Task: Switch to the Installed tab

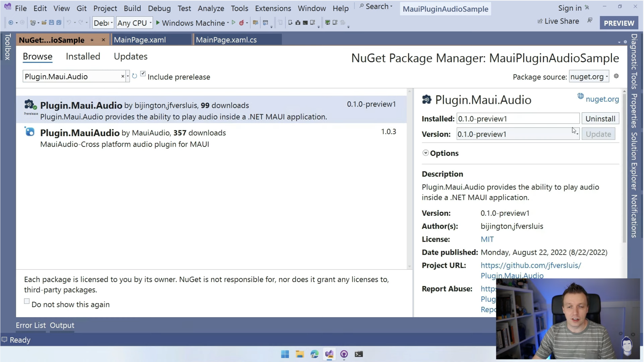Action: point(83,56)
